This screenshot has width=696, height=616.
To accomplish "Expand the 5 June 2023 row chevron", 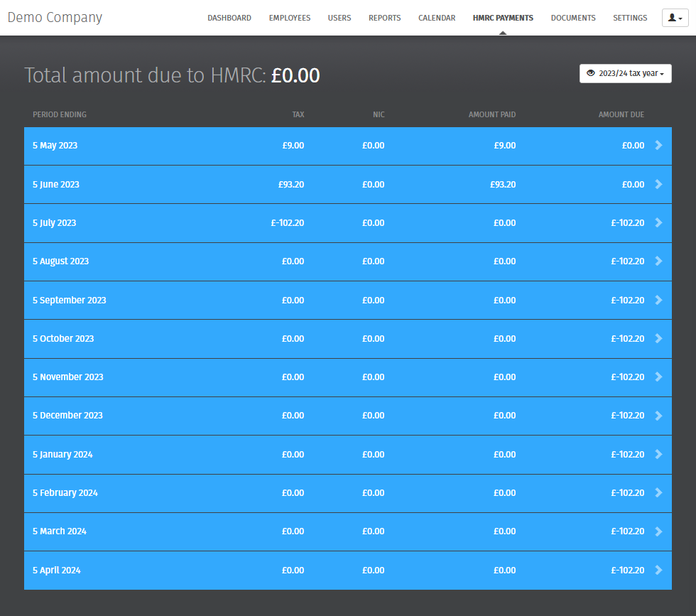I will pos(659,184).
